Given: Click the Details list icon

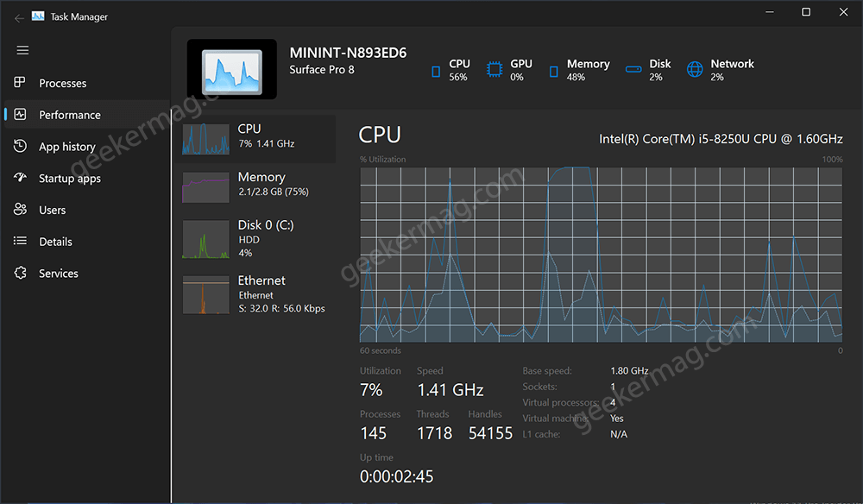Looking at the screenshot, I should (20, 241).
